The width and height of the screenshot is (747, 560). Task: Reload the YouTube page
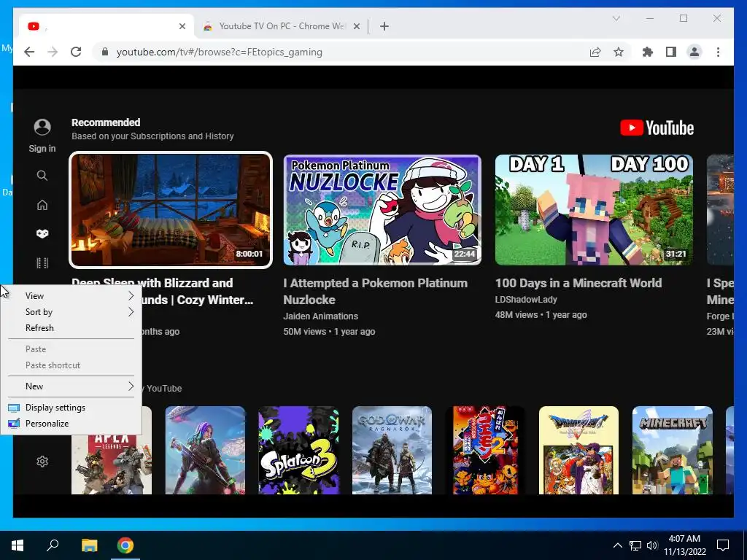pos(76,52)
